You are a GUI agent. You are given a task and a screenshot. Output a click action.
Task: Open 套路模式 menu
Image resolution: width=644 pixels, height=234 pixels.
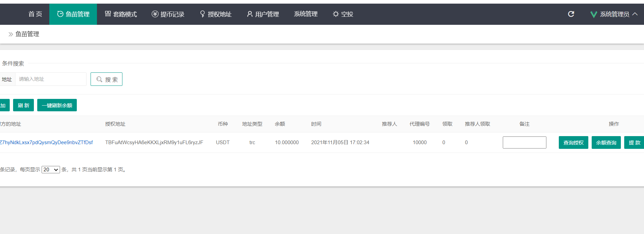coord(121,14)
